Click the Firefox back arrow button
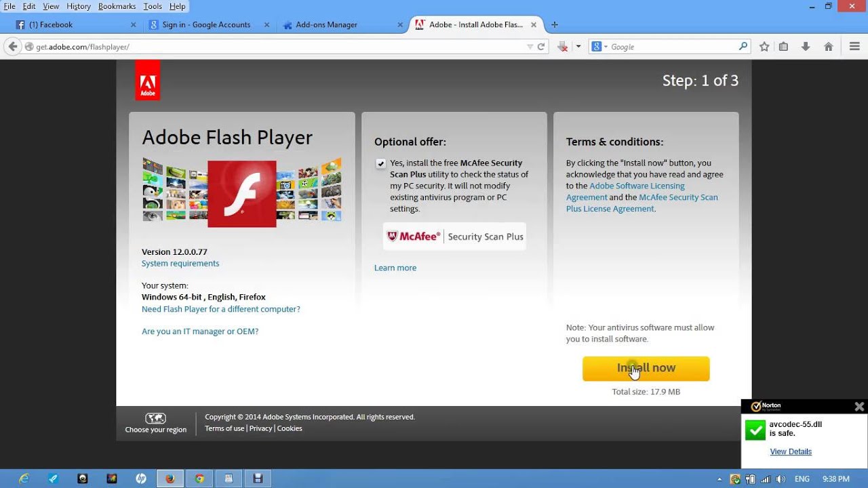This screenshot has width=868, height=488. 12,47
